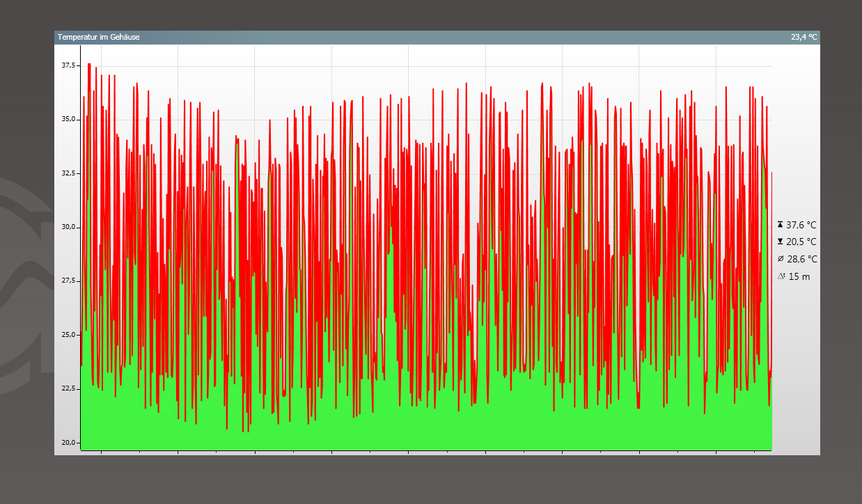The height and width of the screenshot is (504, 862).
Task: Select the 37,6 °C maximum value
Action: pos(801,225)
